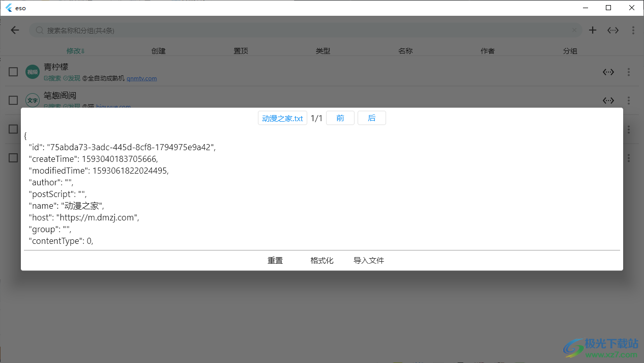This screenshot has height=363, width=644.
Task: Close the eso window
Action: pos(632,8)
